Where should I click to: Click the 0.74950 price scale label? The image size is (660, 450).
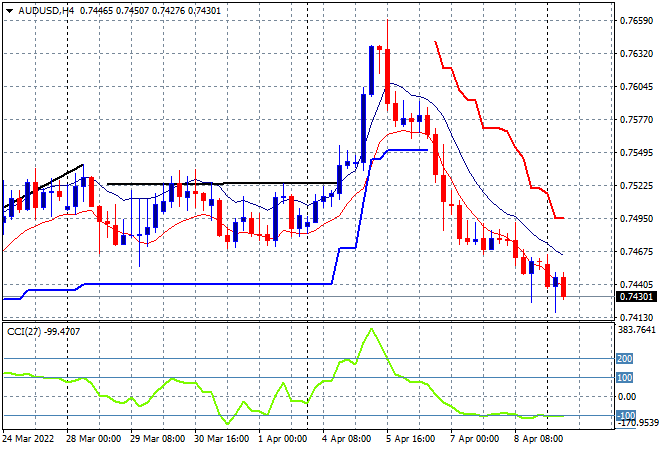636,219
